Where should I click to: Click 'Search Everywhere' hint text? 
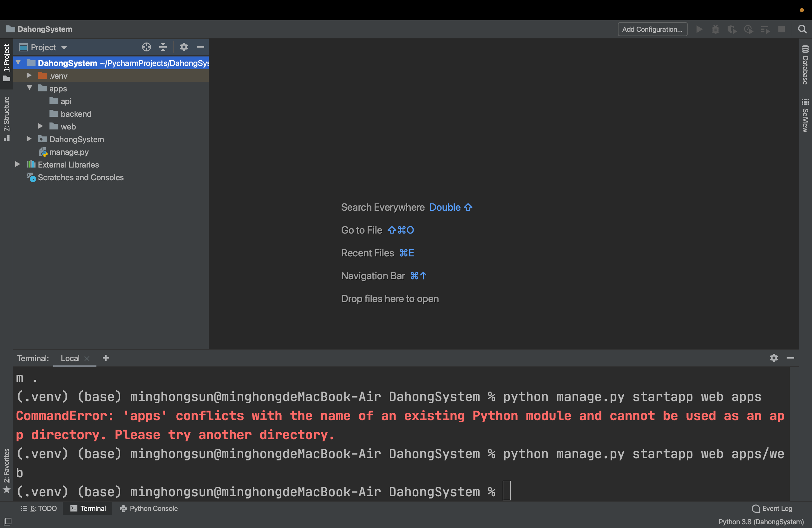coord(383,207)
